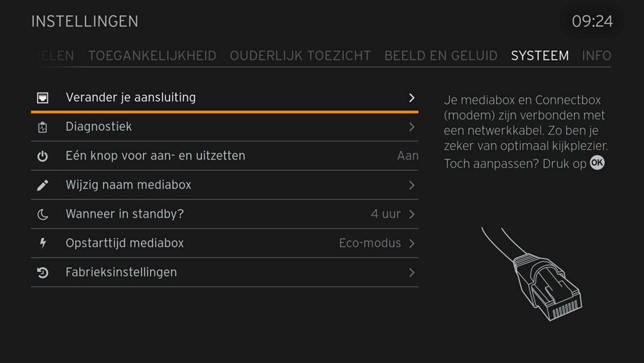The width and height of the screenshot is (644, 363).
Task: Toggle the 'Aan' value for one-button power
Action: click(x=408, y=155)
